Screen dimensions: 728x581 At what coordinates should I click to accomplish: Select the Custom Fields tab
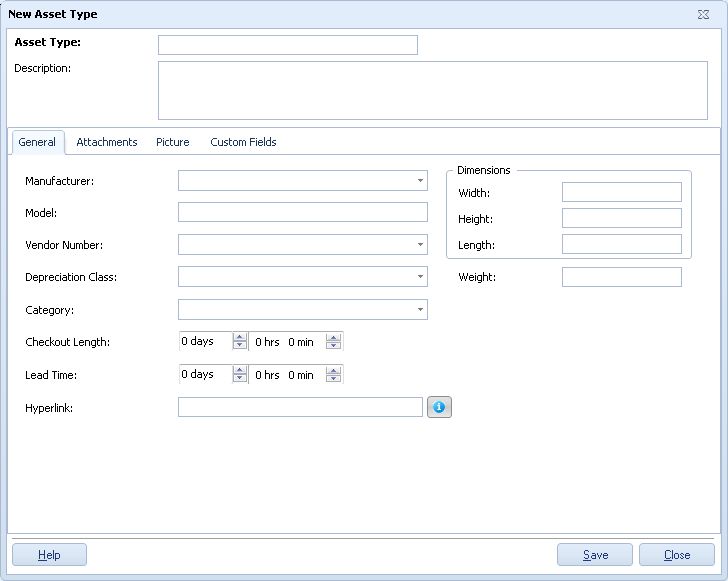point(243,142)
